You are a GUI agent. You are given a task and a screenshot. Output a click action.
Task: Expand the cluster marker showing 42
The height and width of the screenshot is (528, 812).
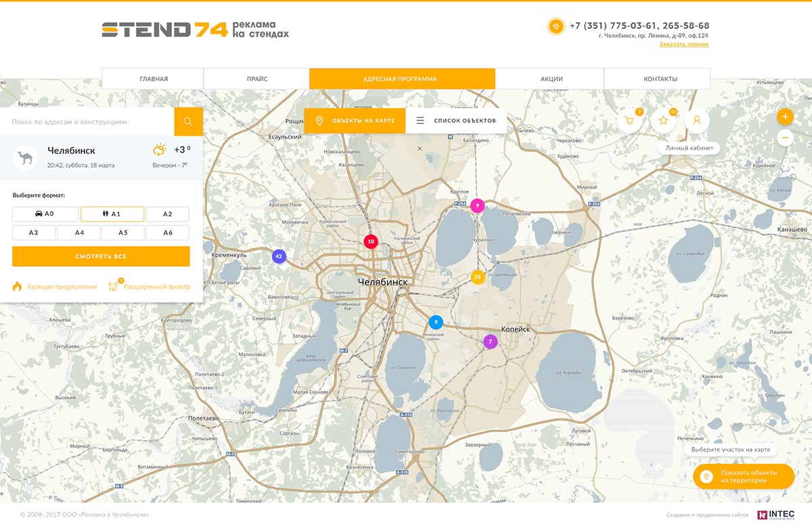click(x=279, y=256)
